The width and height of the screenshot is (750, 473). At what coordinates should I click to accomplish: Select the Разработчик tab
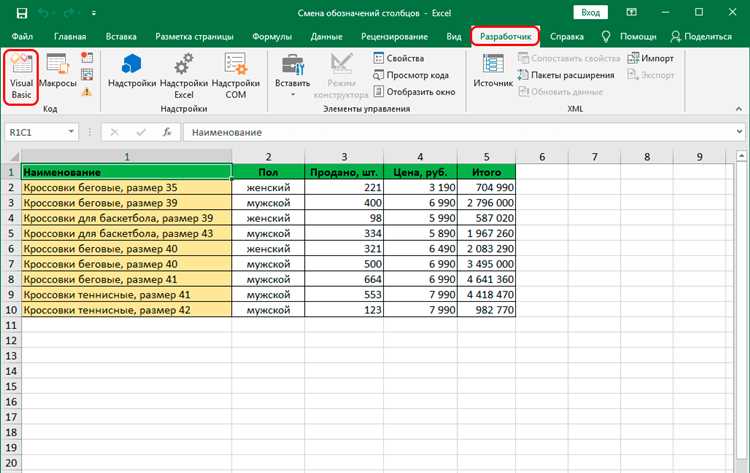505,36
